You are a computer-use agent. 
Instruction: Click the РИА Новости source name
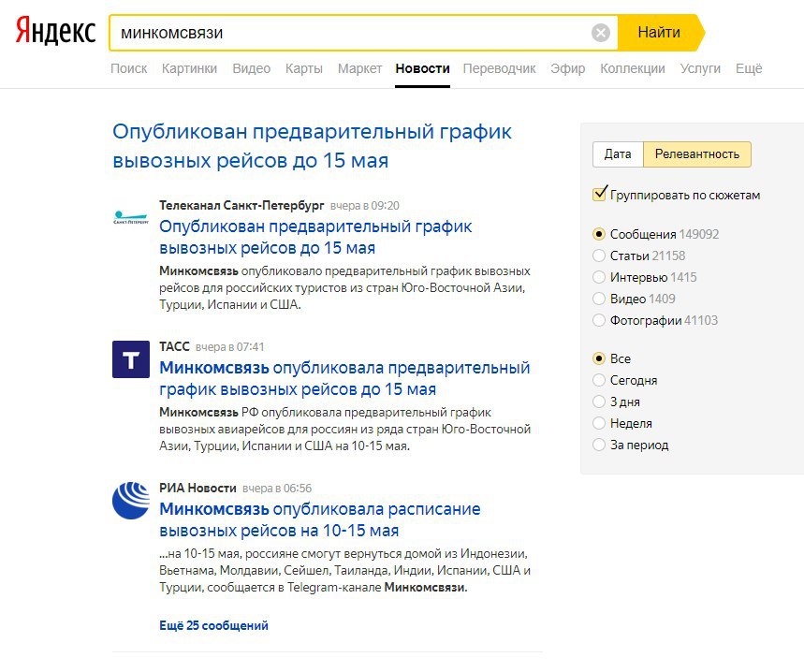(x=197, y=489)
